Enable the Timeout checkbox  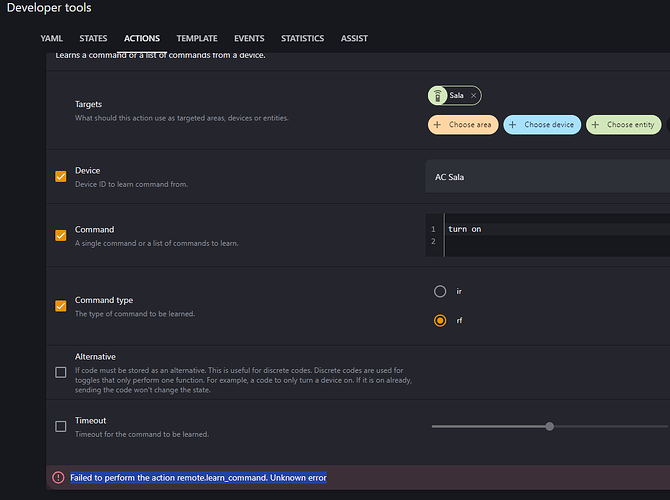61,426
